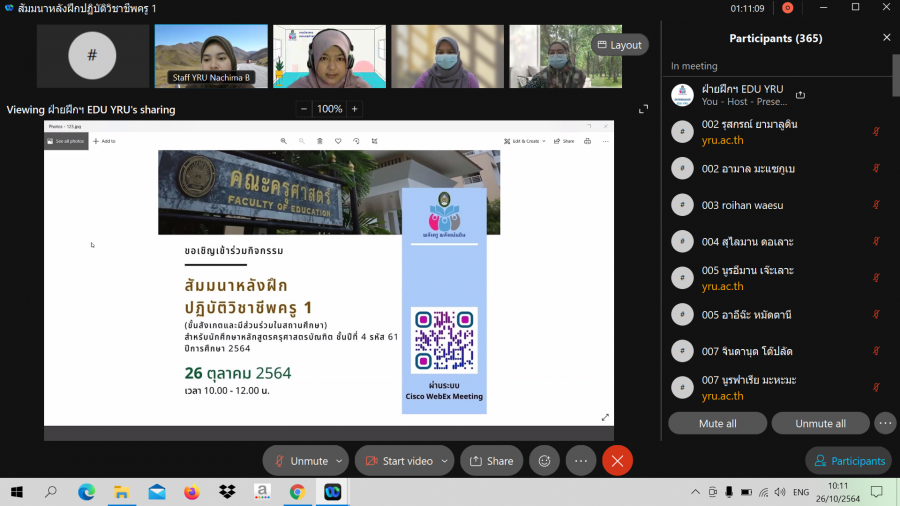This screenshot has height=506, width=900.
Task: Zoom out the shared view
Action: coord(304,109)
